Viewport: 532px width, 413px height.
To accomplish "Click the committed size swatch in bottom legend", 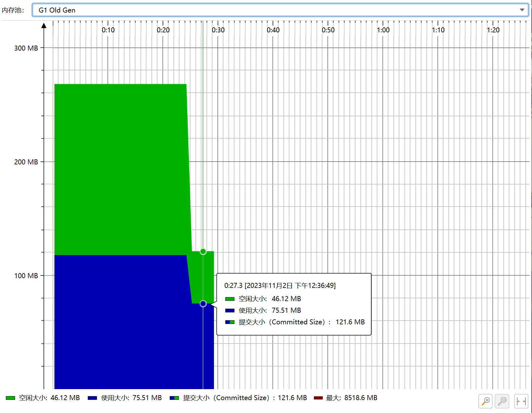I will click(x=174, y=398).
